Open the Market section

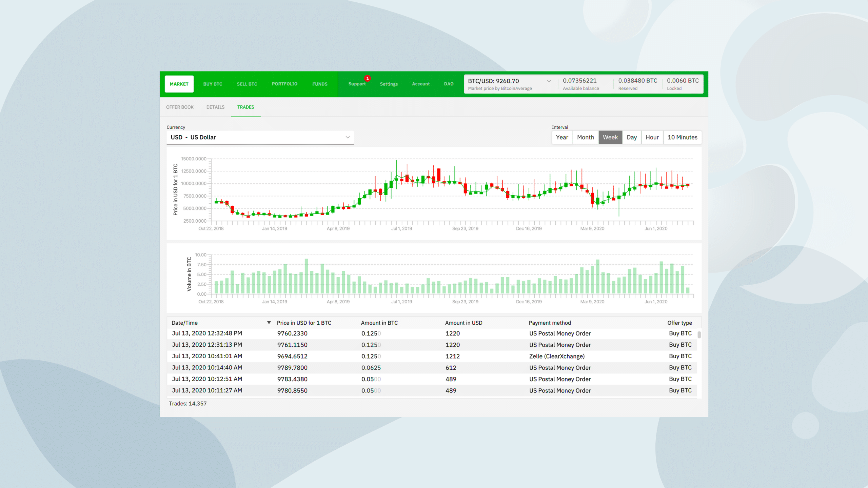[179, 84]
